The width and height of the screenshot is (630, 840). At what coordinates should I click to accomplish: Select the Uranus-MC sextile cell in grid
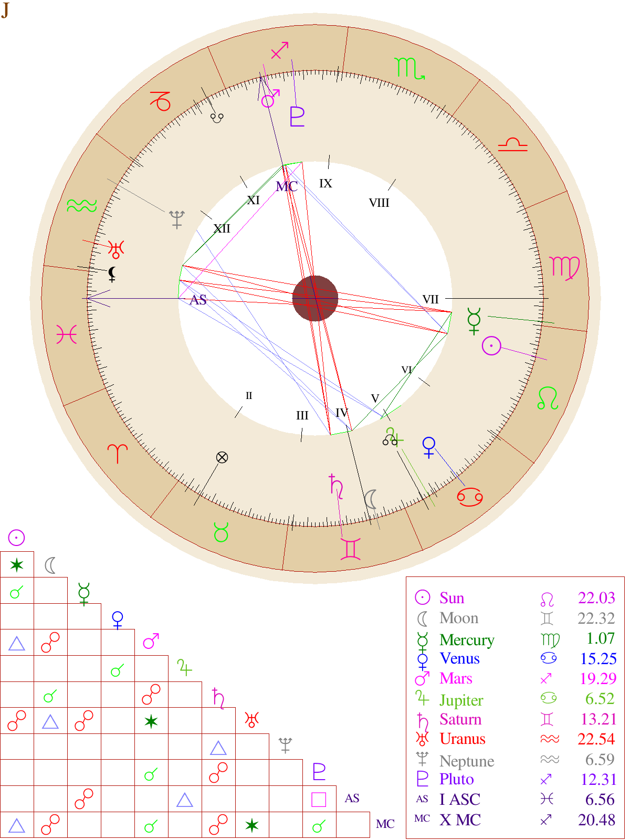click(252, 825)
